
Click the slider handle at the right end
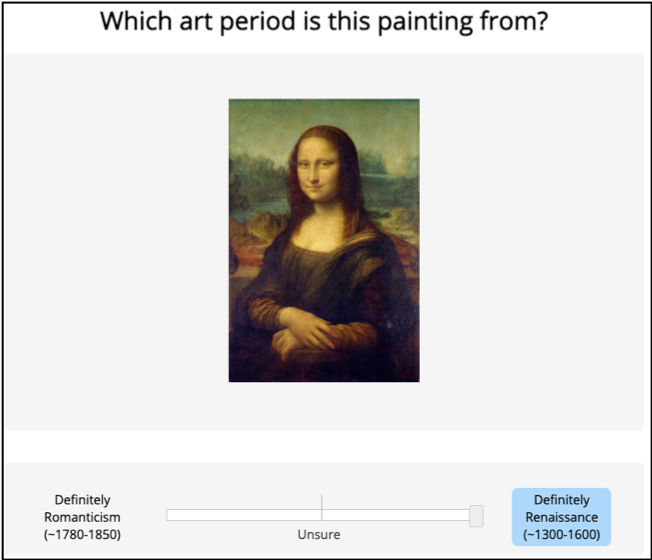(x=476, y=516)
